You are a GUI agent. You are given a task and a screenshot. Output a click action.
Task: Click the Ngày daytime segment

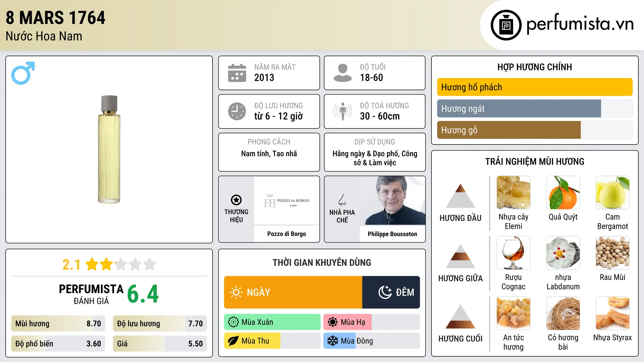click(293, 292)
